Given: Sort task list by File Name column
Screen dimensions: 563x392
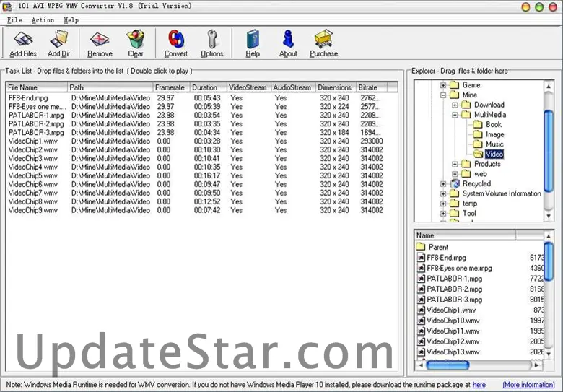Looking at the screenshot, I should click(x=37, y=87).
